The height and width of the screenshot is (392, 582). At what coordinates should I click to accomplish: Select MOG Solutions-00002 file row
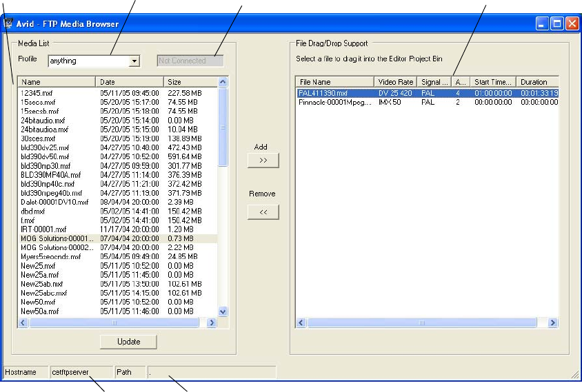coord(118,247)
